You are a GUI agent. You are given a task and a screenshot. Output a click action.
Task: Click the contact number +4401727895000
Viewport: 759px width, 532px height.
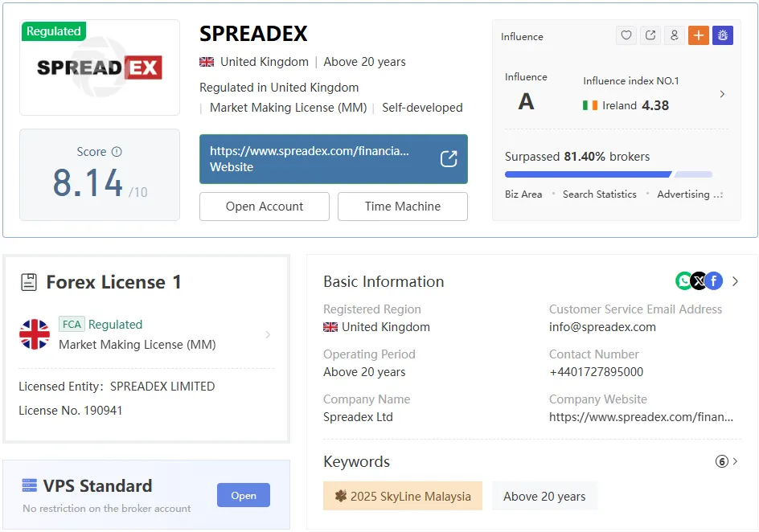tap(596, 372)
